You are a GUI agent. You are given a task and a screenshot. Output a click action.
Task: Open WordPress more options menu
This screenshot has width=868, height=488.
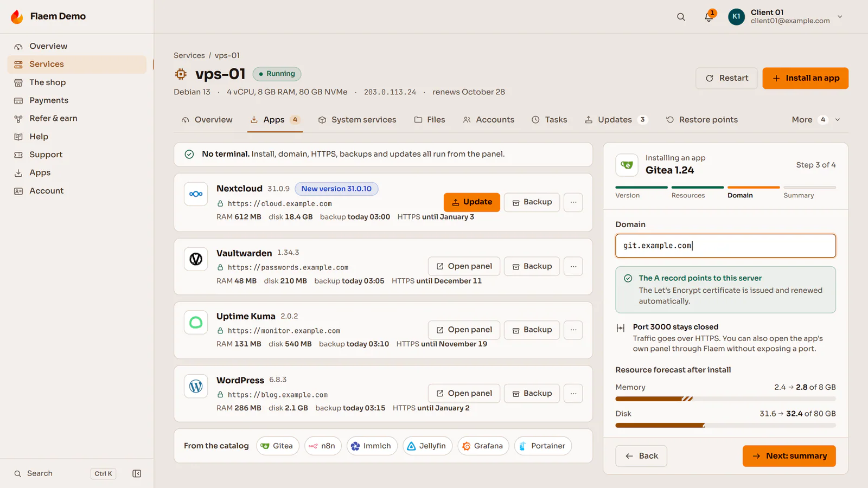coord(573,394)
